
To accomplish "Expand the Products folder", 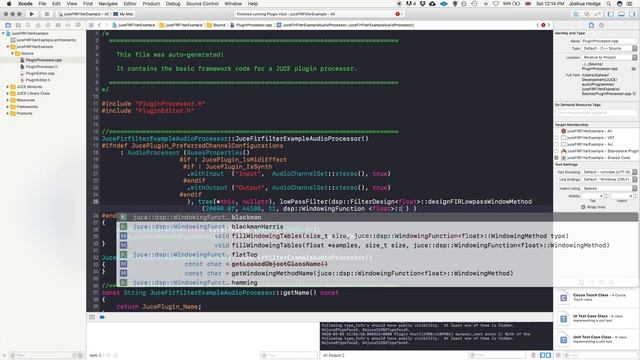I will 8,113.
